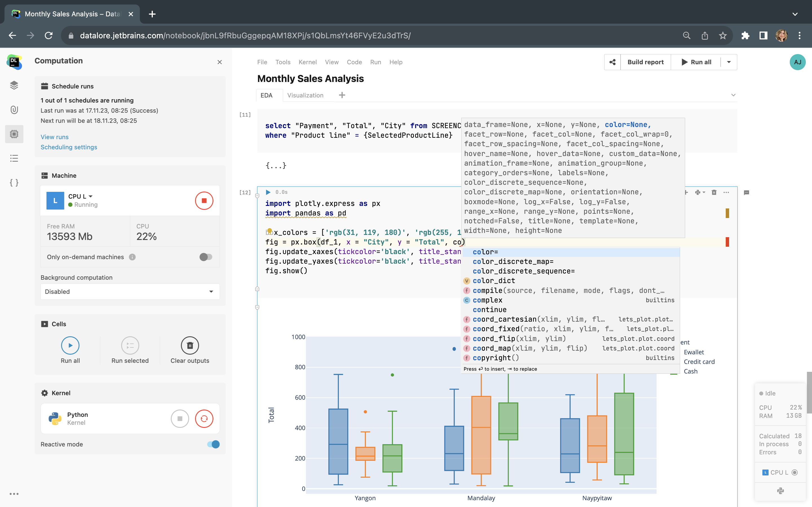Image resolution: width=812 pixels, height=507 pixels.
Task: Open the layers icon in left sidebar
Action: [x=14, y=85]
